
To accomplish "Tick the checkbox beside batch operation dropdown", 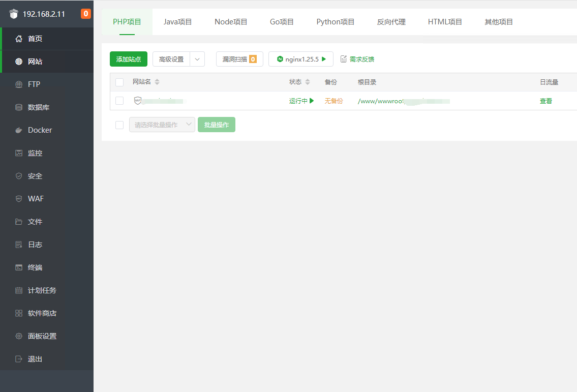I will pyautogui.click(x=119, y=125).
